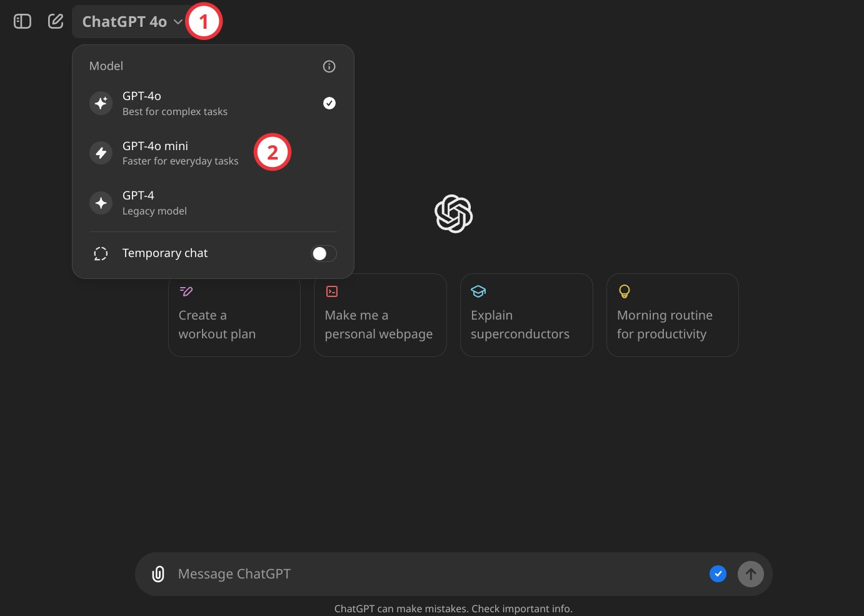Screen dimensions: 864x616
Task: Toggle the sidebar panel icon
Action: click(23, 22)
